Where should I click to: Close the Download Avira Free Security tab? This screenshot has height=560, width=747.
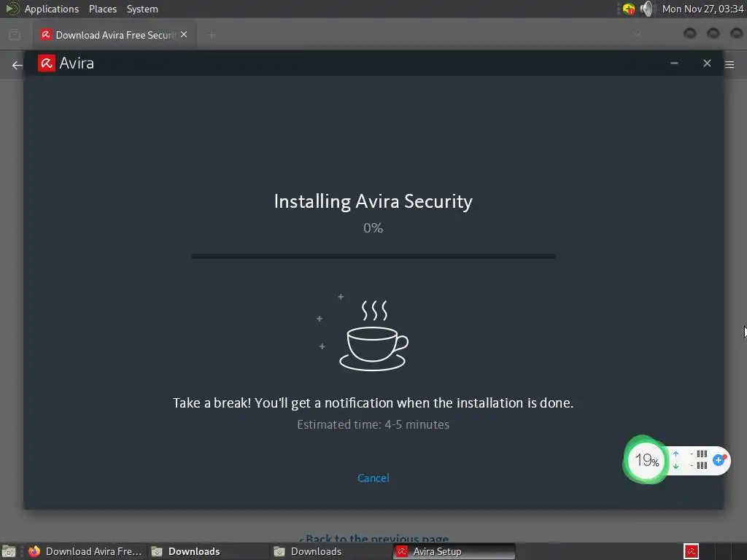[184, 35]
